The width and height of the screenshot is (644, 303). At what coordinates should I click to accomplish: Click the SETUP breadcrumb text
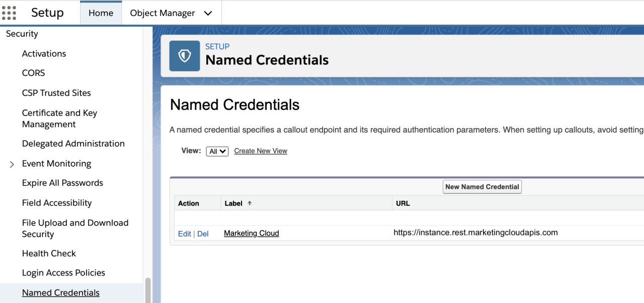click(x=217, y=47)
